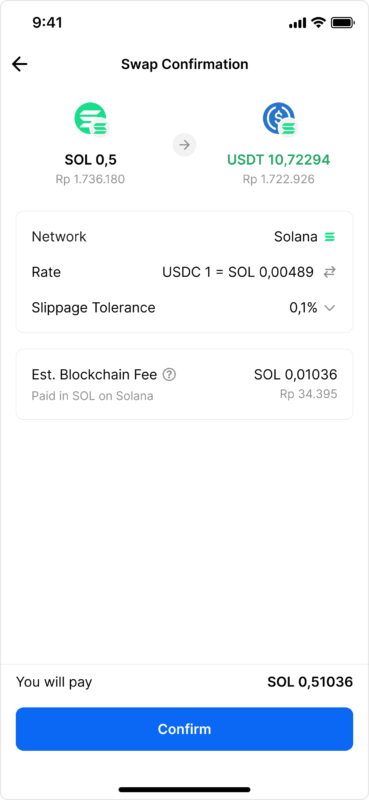Open the blockchain fee help icon
Image resolution: width=369 pixels, height=800 pixels.
coord(169,375)
